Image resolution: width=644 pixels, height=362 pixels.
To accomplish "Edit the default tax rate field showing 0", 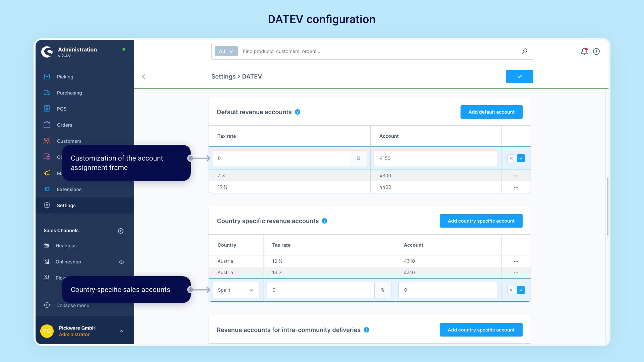I will pyautogui.click(x=281, y=158).
